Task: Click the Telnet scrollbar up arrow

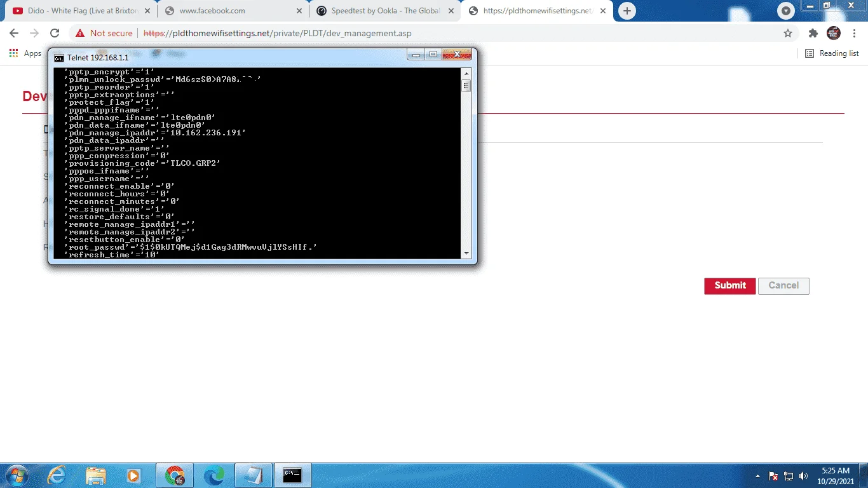Action: pyautogui.click(x=466, y=73)
